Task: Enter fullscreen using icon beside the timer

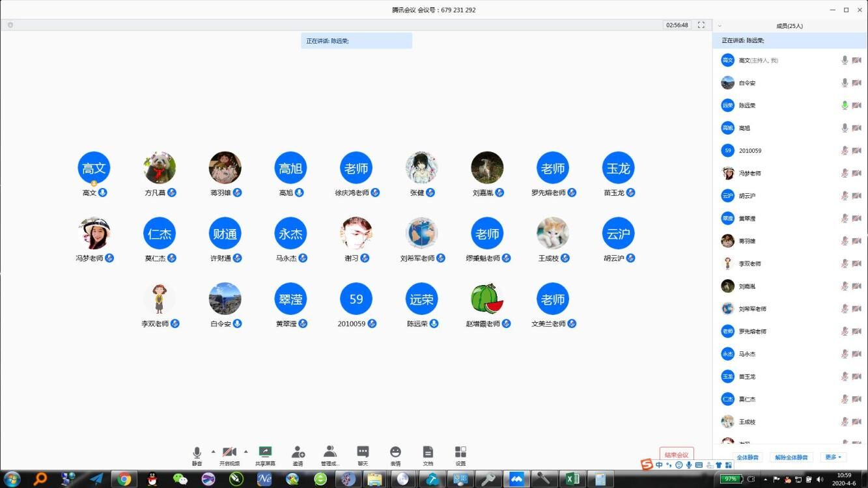Action: (x=701, y=25)
